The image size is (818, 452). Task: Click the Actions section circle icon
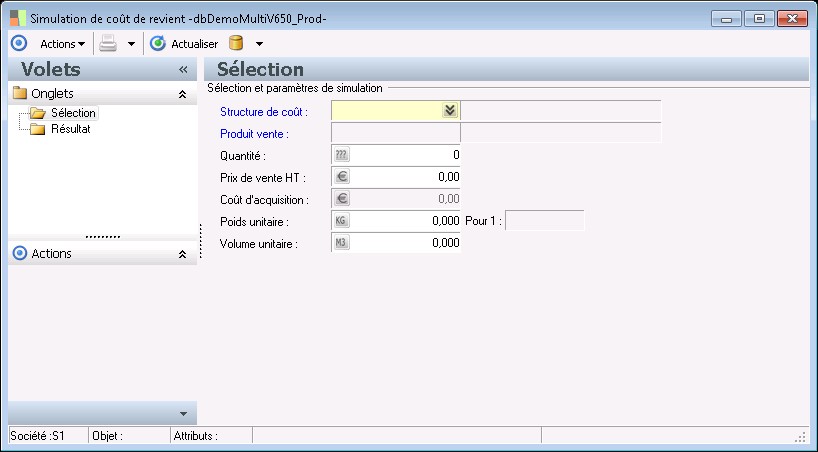point(20,253)
